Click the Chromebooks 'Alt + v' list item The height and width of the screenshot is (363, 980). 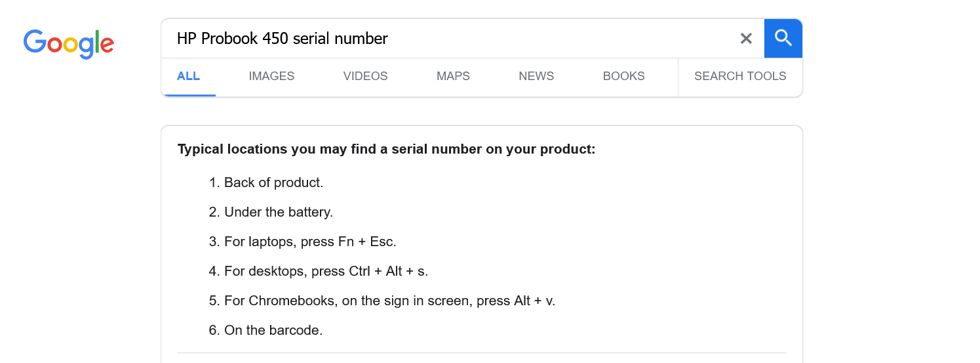point(389,301)
